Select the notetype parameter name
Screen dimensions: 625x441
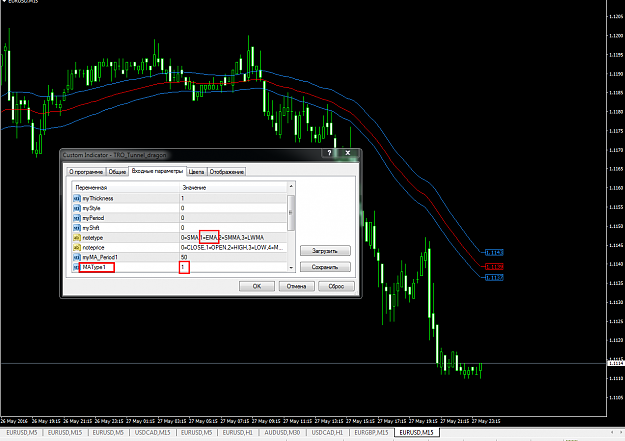click(92, 238)
